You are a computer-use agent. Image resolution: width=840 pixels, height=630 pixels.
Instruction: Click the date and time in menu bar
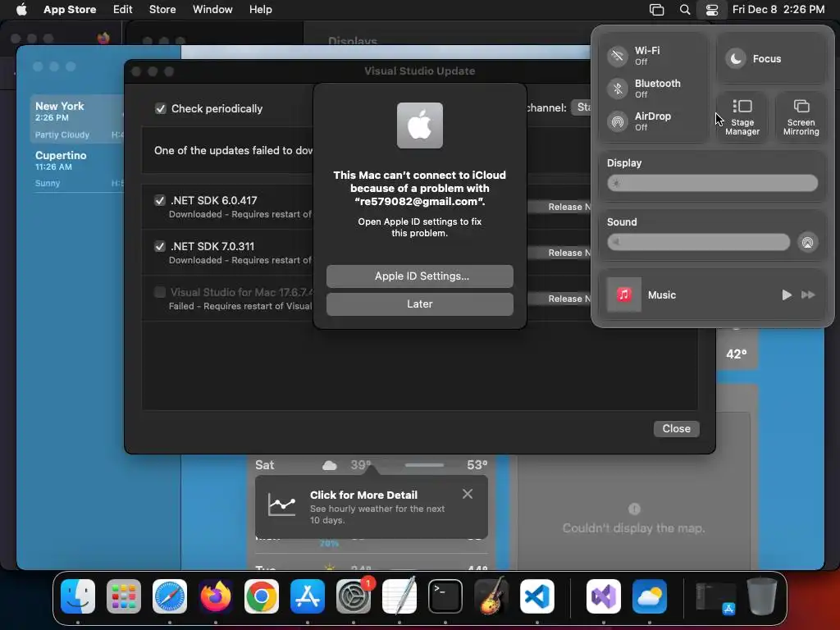point(778,10)
